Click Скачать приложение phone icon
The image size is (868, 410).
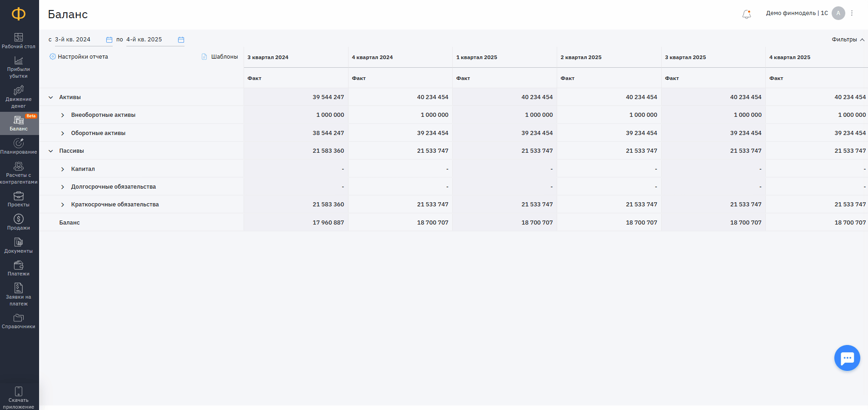pos(19,391)
